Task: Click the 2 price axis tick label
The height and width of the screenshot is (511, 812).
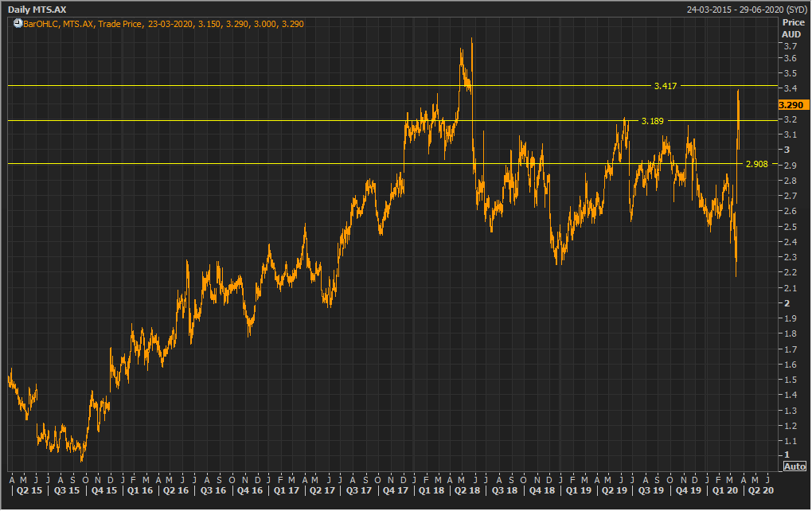Action: click(787, 303)
